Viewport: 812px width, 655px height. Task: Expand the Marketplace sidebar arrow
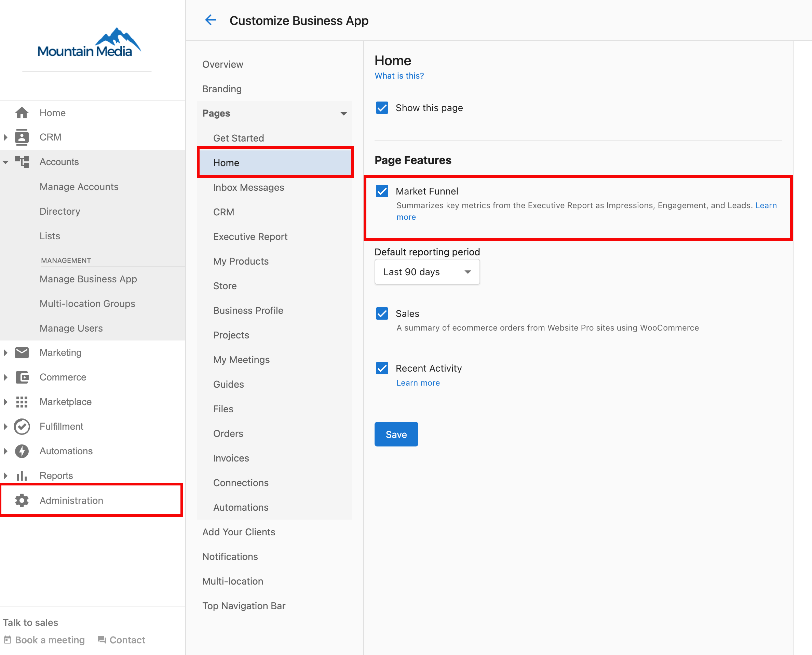(6, 402)
